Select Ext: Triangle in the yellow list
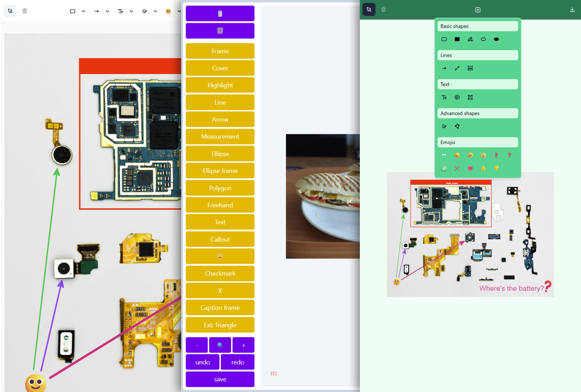Image resolution: width=581 pixels, height=392 pixels. (220, 325)
